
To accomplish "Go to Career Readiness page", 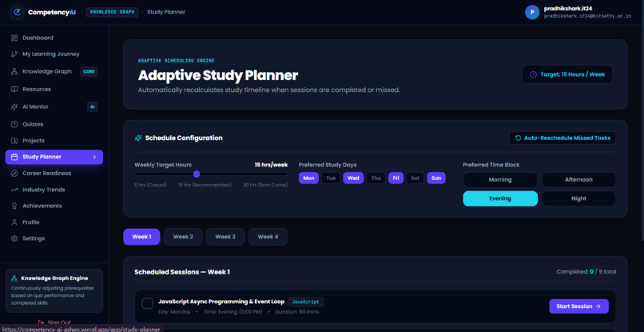I will 54,173.
